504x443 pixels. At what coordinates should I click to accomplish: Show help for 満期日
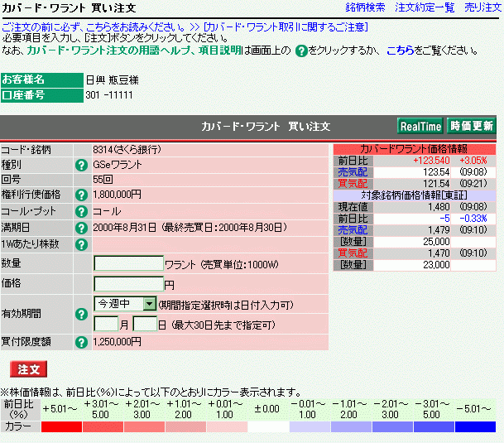pyautogui.click(x=81, y=228)
